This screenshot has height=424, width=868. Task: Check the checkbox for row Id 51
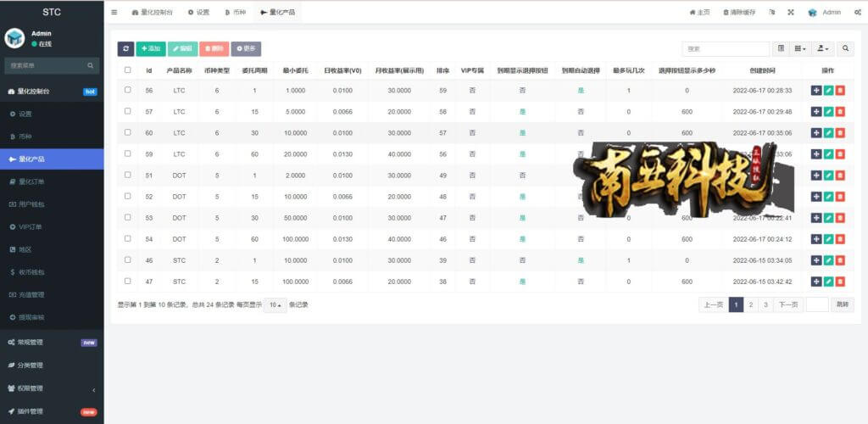tap(128, 175)
